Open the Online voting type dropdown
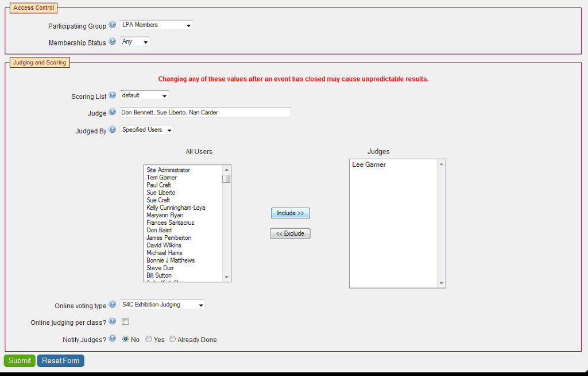Screen dimensions: 588x376 (x=163, y=305)
